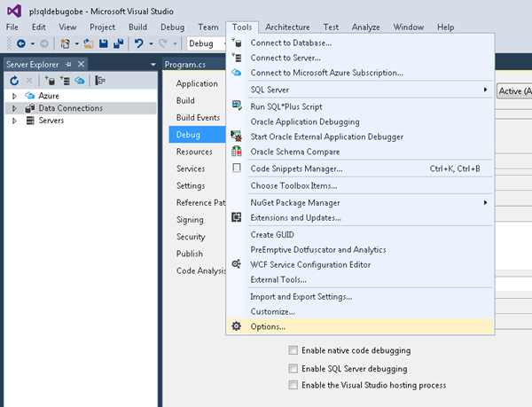This screenshot has width=532, height=407.
Task: Switch to the Program.cs document tab
Action: 185,65
